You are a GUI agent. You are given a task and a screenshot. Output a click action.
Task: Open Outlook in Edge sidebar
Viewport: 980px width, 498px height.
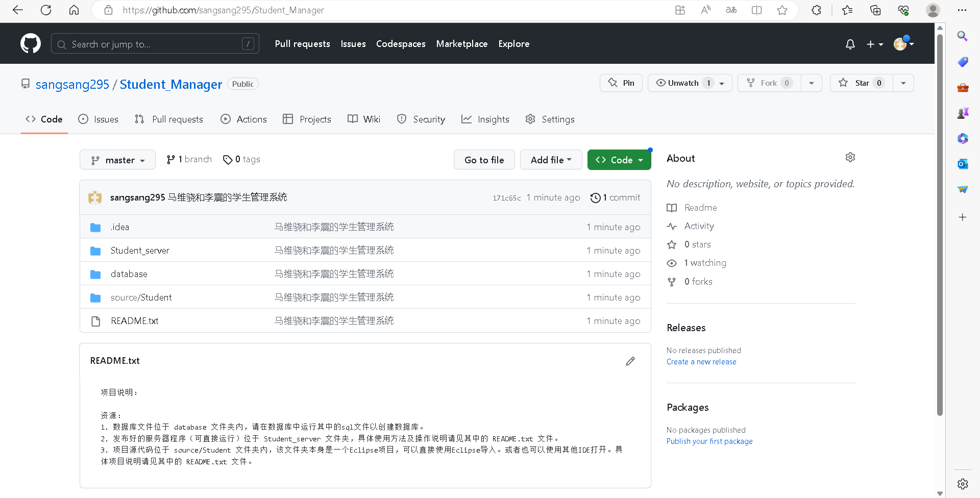(x=963, y=164)
